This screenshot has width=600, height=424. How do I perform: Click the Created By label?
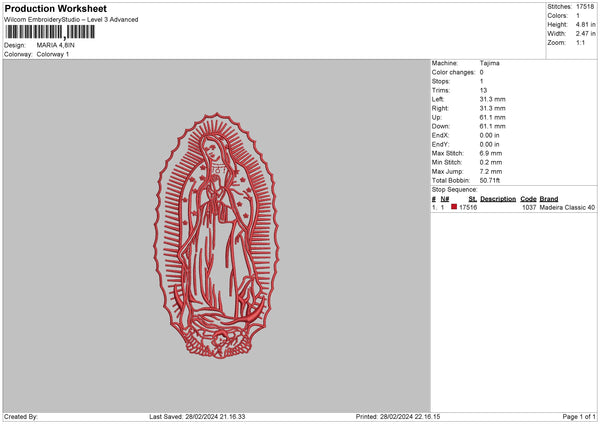(x=21, y=417)
